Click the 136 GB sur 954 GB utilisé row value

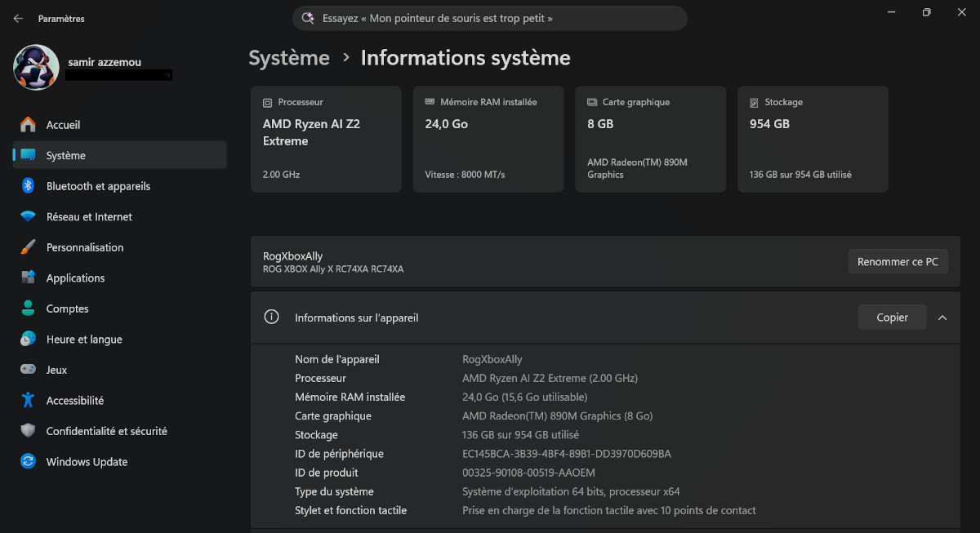(520, 435)
